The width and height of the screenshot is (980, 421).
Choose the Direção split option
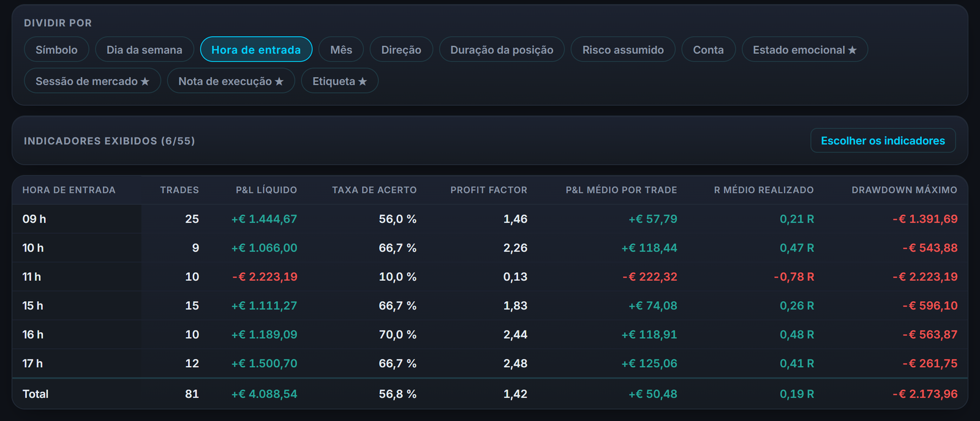pyautogui.click(x=401, y=50)
